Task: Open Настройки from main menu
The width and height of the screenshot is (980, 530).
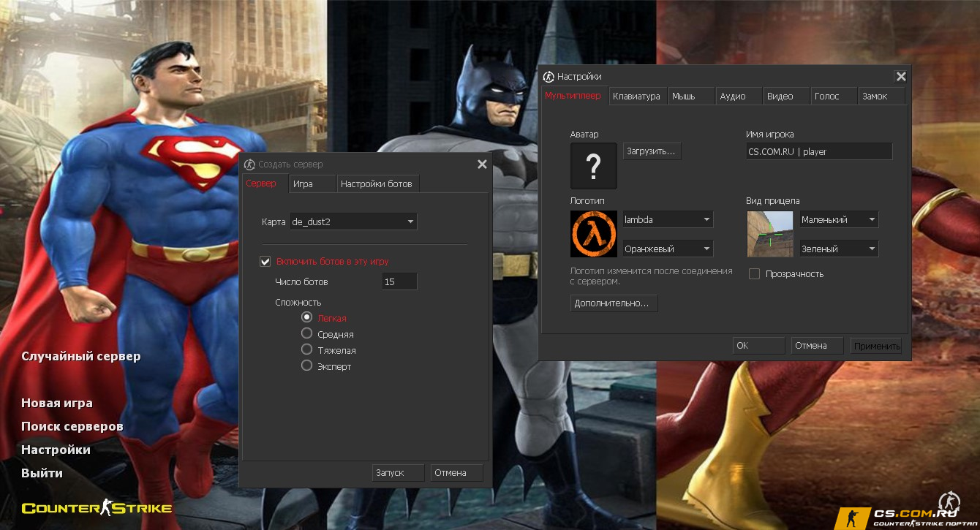Action: point(56,450)
